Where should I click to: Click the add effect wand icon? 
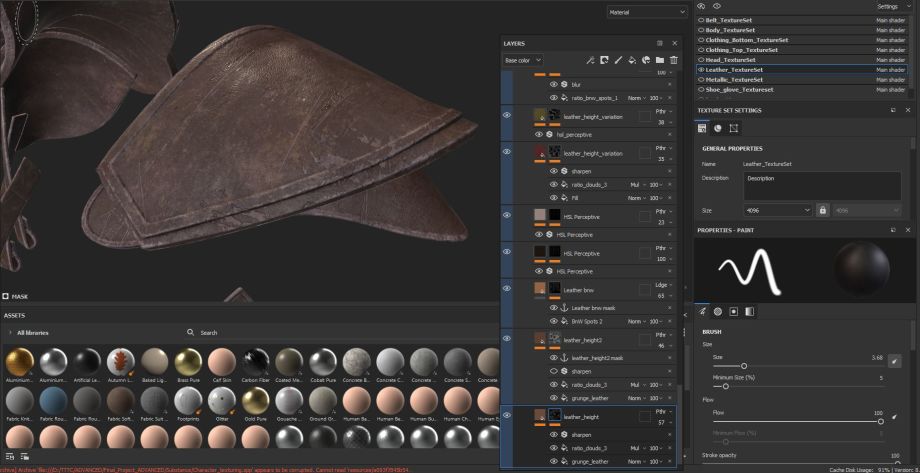[590, 60]
